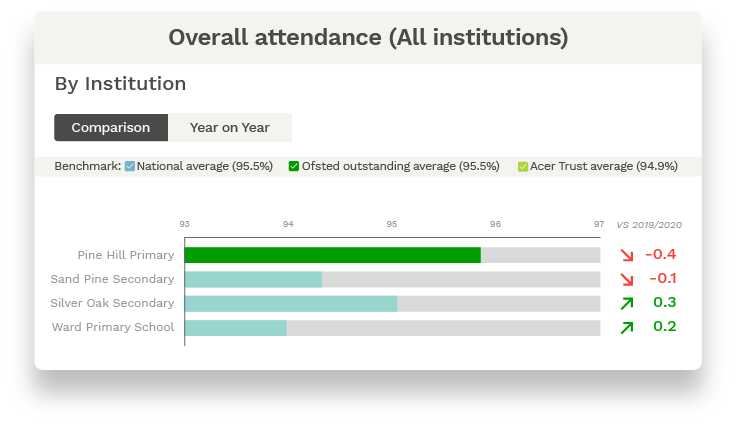
Task: Click red down arrow for Pine Hill Primary
Action: click(627, 255)
